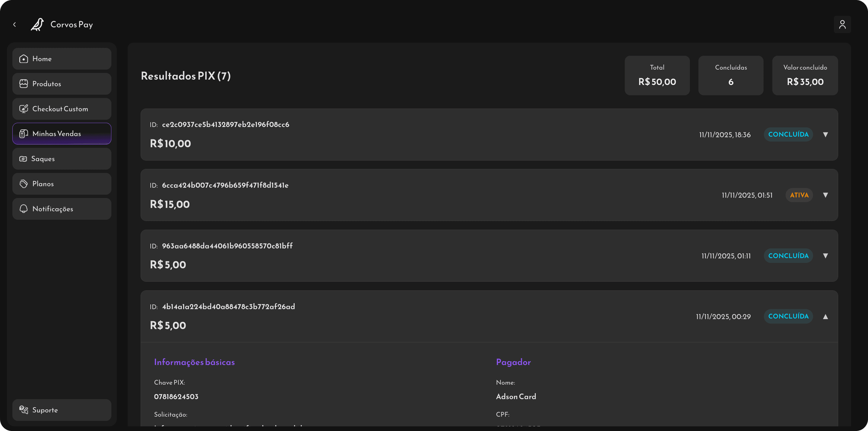
Task: Click ID 963aa6488da44061b960558570c81bff
Action: point(227,246)
